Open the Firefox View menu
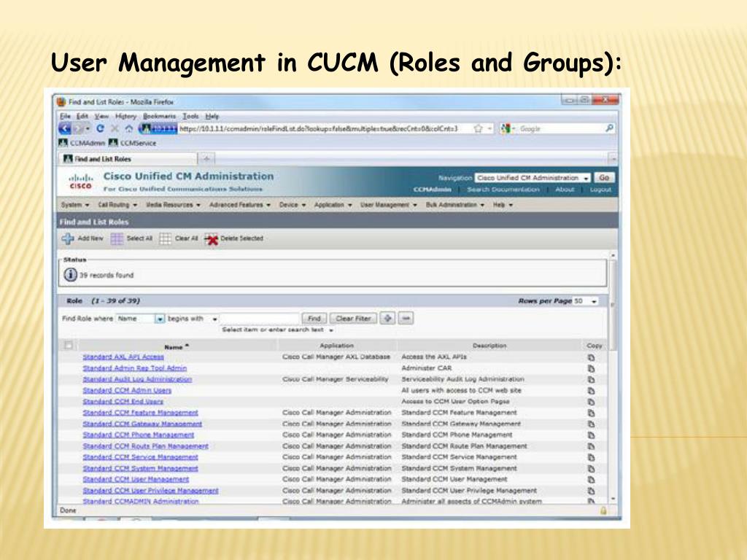Viewport: 747px width, 560px height. [101, 116]
